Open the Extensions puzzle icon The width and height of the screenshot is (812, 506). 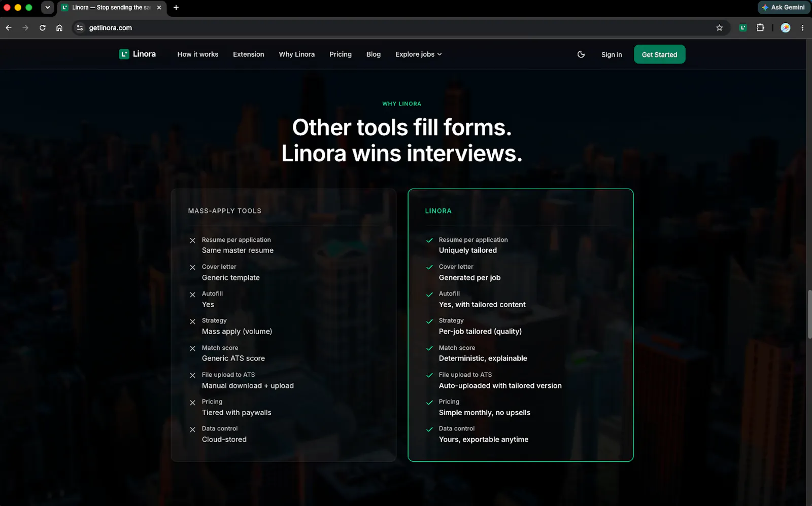click(x=760, y=28)
